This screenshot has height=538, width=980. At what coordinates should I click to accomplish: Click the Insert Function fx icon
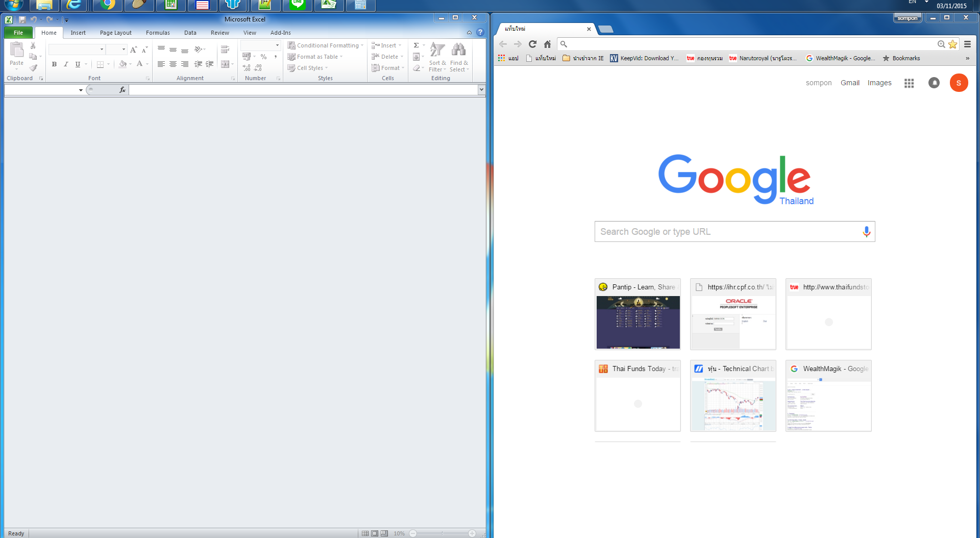122,90
